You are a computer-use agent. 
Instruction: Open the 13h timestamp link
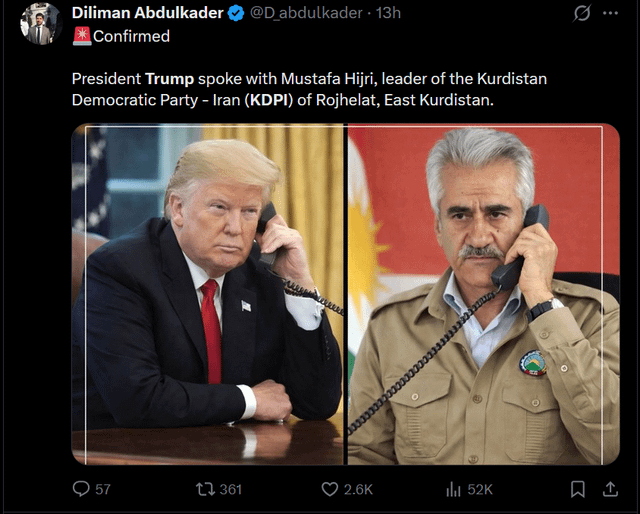[x=388, y=13]
